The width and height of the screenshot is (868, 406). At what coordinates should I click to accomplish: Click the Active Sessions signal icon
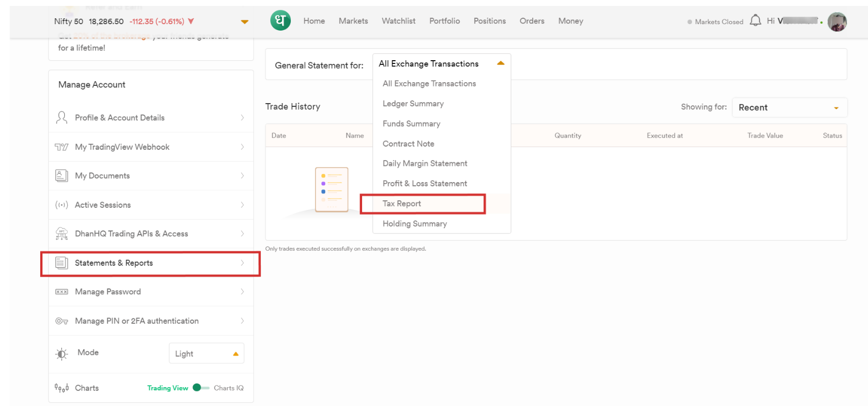62,205
